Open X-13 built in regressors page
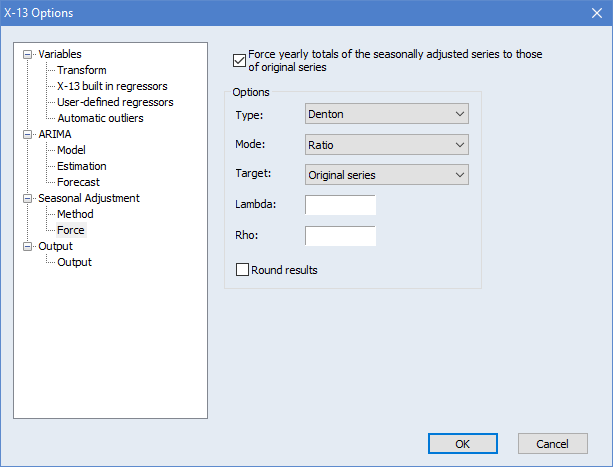 [112, 86]
